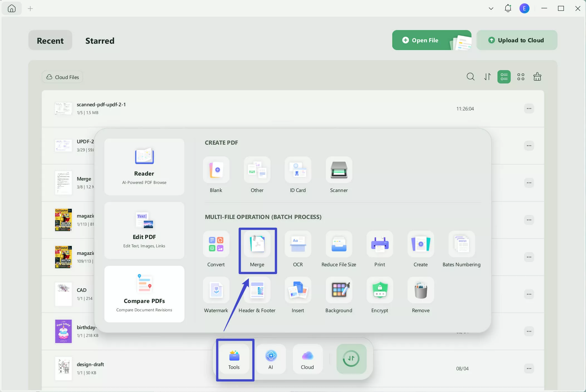586x392 pixels.
Task: Expand the window options dropdown arrow
Action: point(491,8)
